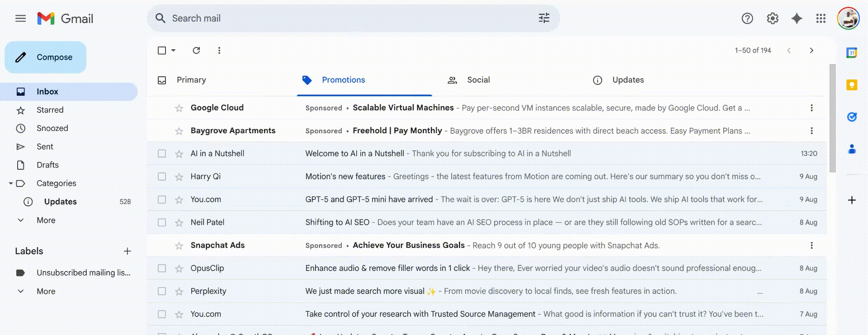Go to the next page of emails
Image resolution: width=868 pixels, height=335 pixels.
tap(811, 51)
